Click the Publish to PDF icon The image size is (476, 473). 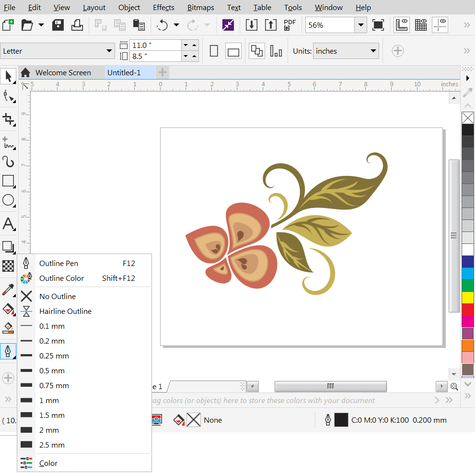290,25
